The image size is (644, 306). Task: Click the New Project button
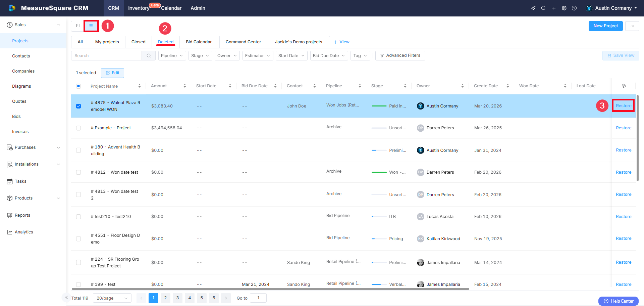[605, 26]
